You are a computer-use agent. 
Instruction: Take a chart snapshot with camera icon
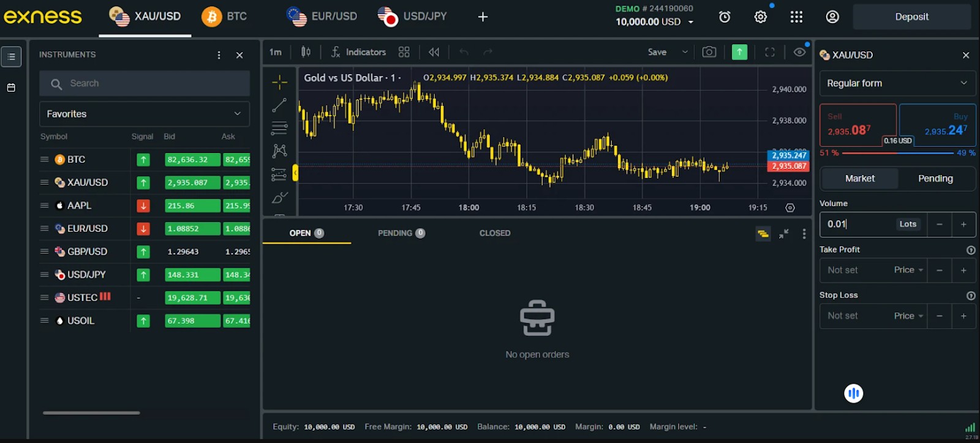709,52
